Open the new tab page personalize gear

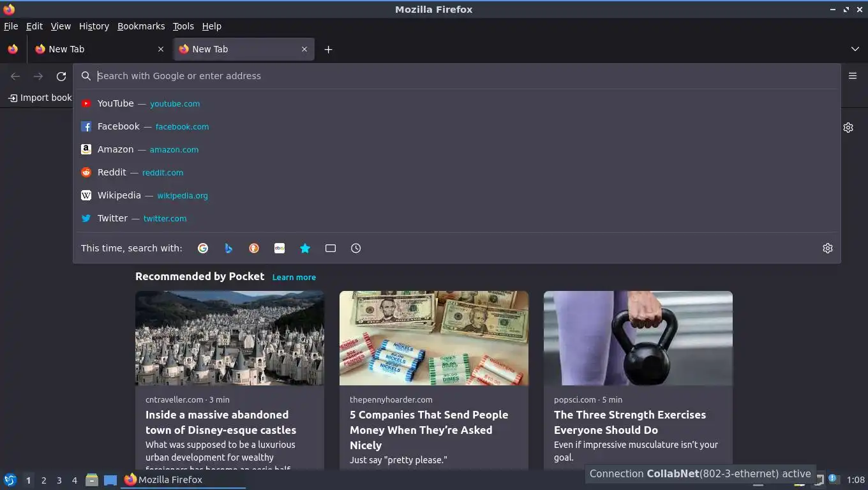pos(848,128)
